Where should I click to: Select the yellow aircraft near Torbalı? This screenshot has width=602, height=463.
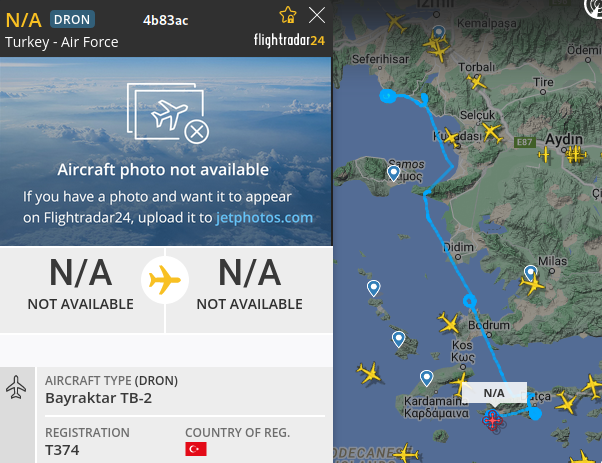pyautogui.click(x=476, y=81)
